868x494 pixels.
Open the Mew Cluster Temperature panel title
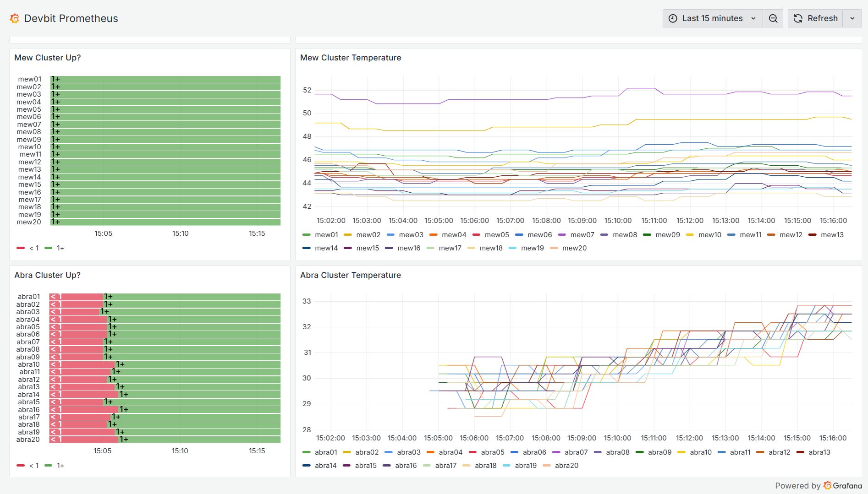pos(351,58)
